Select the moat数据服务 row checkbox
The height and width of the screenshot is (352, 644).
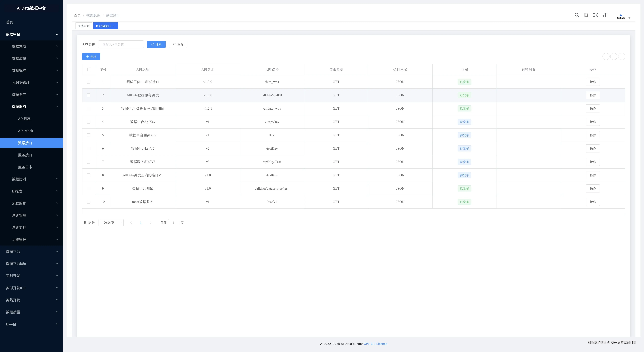[88, 202]
